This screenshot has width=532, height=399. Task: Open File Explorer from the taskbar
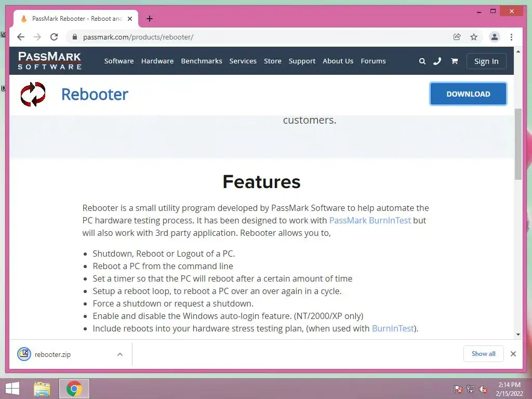pyautogui.click(x=42, y=389)
